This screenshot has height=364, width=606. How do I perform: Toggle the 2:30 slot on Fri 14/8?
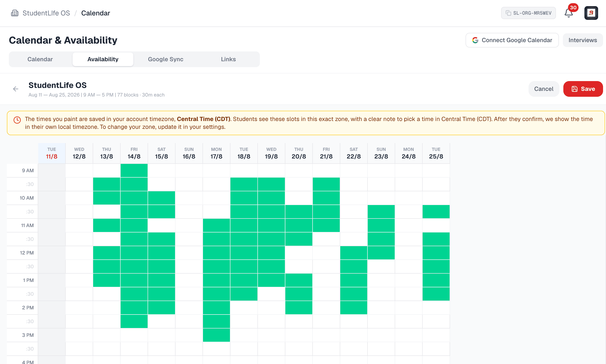click(134, 321)
